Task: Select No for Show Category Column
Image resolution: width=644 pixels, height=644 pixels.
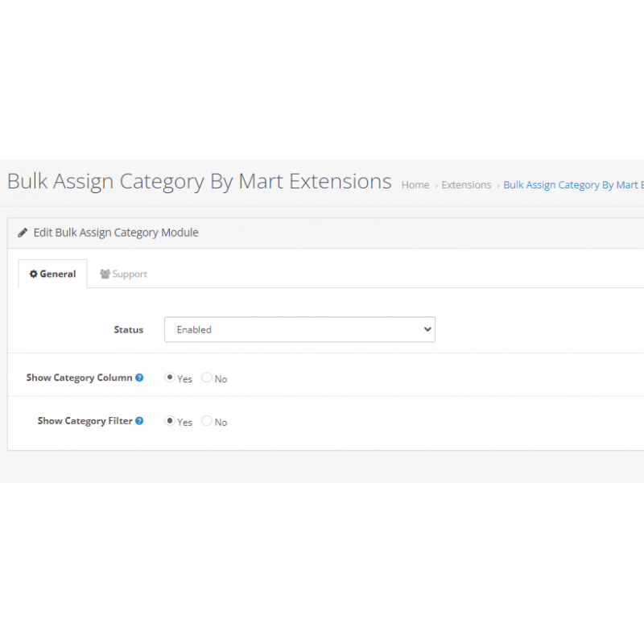Action: (207, 378)
